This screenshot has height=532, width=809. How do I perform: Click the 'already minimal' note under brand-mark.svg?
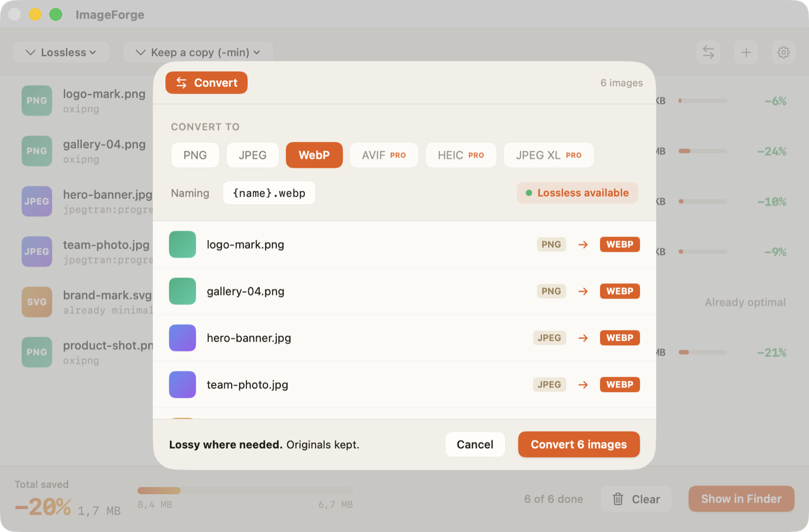[107, 311]
